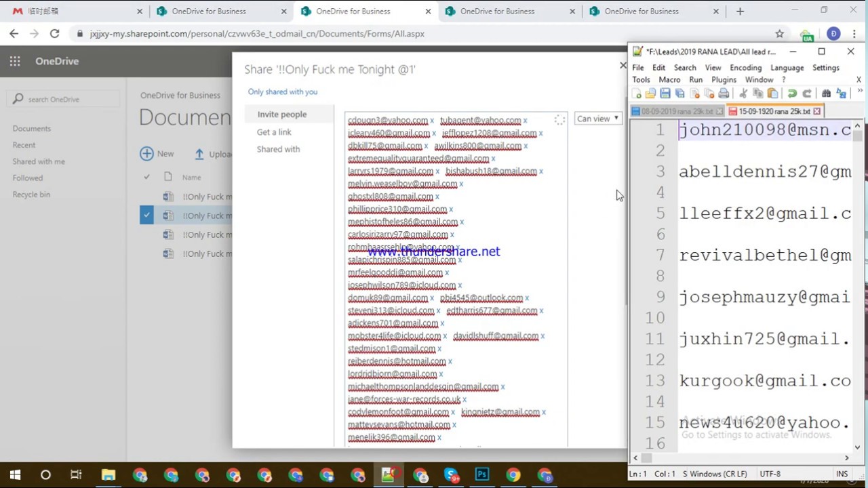
Task: Close the Share dialog
Action: pyautogui.click(x=623, y=66)
